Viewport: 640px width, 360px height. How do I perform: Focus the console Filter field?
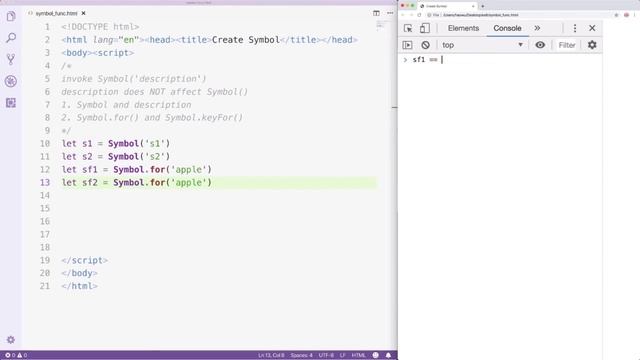[567, 45]
